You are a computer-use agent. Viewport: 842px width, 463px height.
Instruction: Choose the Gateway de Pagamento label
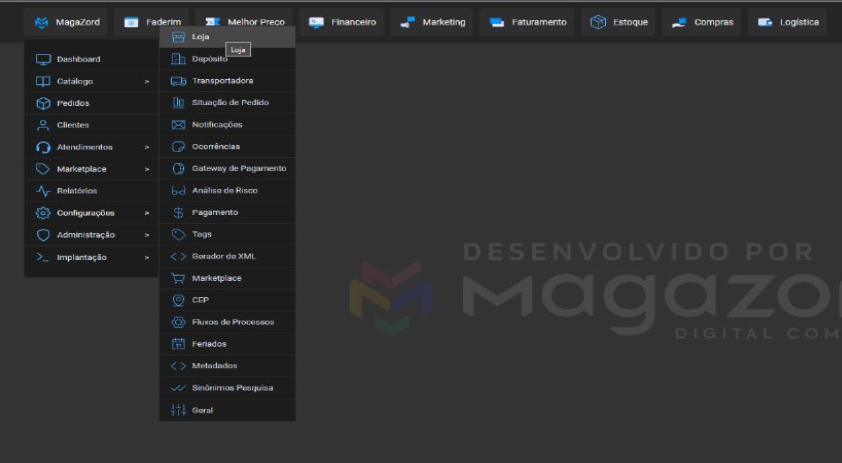click(x=239, y=169)
